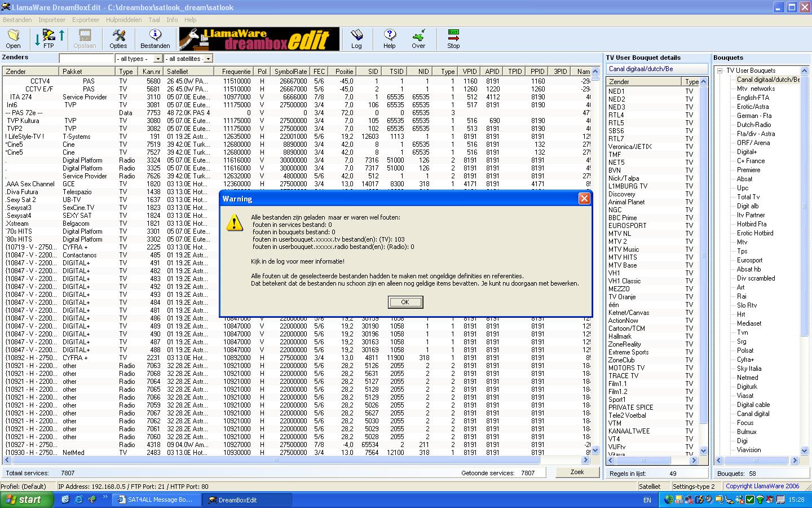Viewport: 812px width, 508px height.
Task: Select the Viavision bouquet
Action: coord(749,450)
